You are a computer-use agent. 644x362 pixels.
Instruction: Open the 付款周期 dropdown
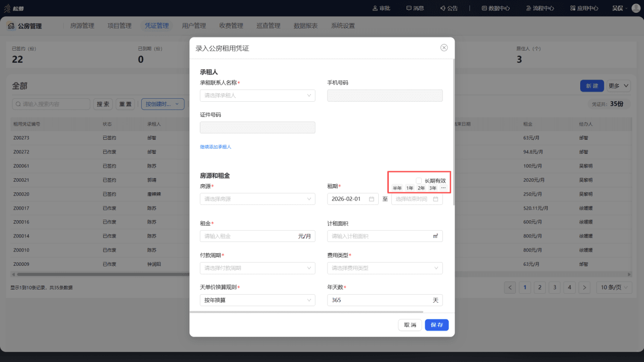(258, 268)
